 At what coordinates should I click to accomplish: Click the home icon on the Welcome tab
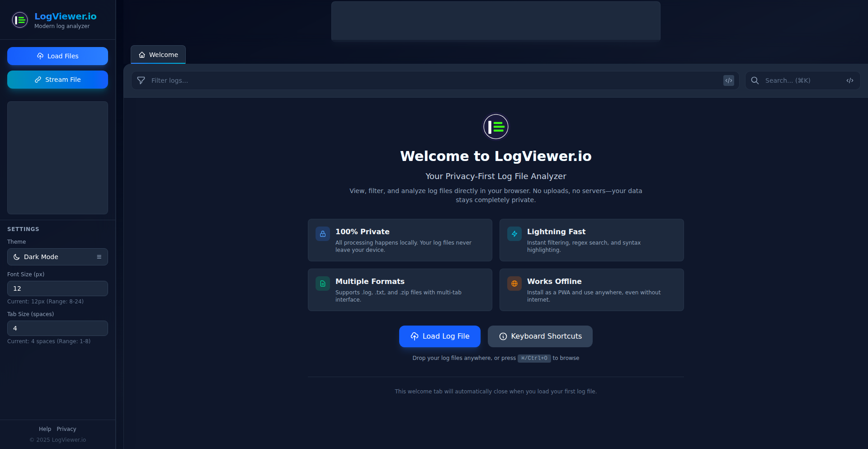[142, 54]
